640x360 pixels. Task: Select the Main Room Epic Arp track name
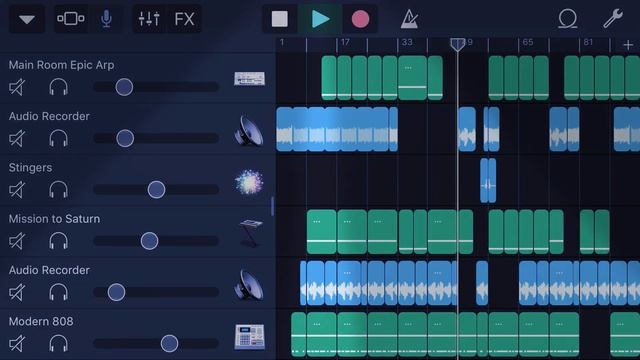[x=61, y=65]
